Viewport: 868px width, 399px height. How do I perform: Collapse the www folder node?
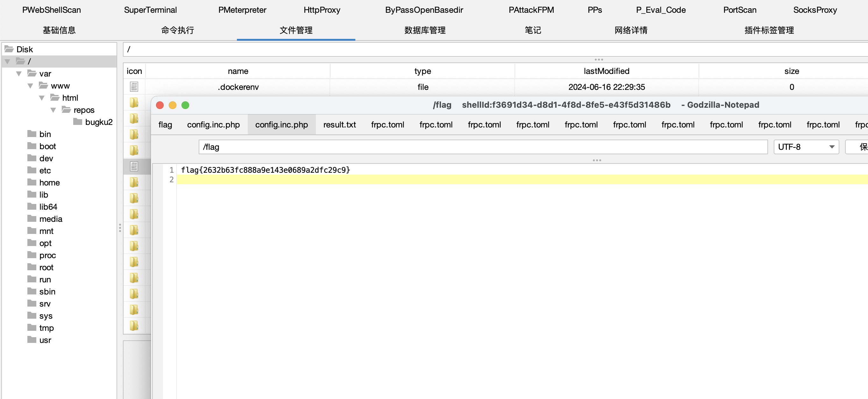coord(30,86)
